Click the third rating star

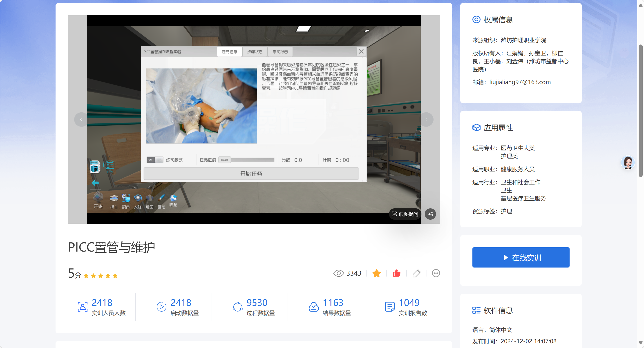pos(101,276)
